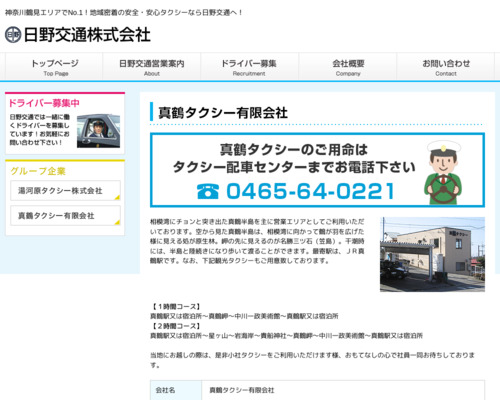Select ドライバー募集 Recruitment menu
This screenshot has height=400, width=500.
(249, 67)
